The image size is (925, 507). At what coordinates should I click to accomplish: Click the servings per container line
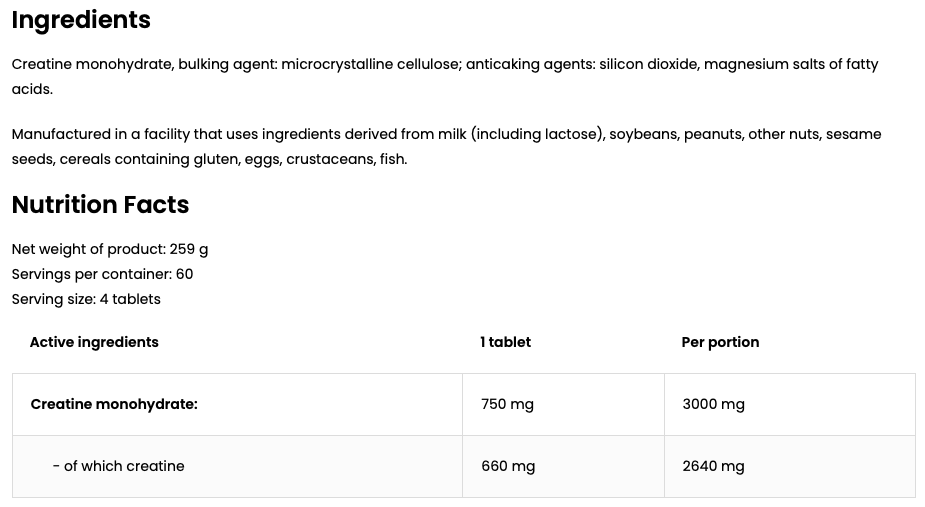(102, 274)
